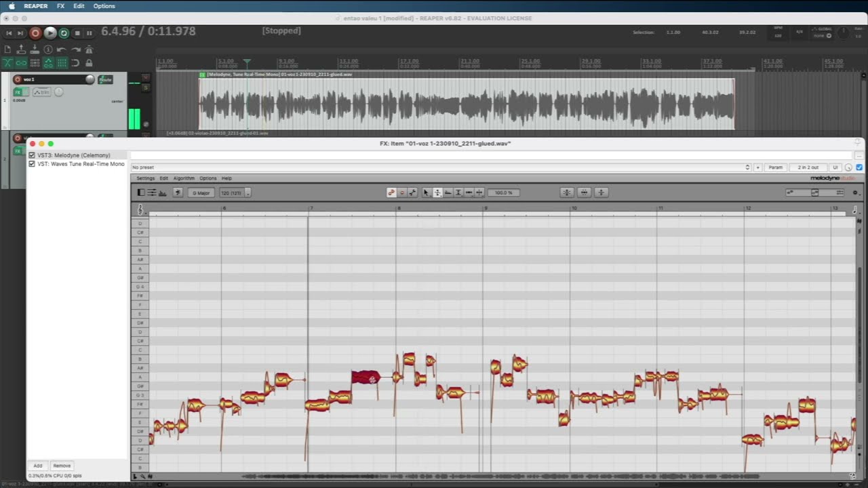Open the No preset dropdown

[441, 167]
